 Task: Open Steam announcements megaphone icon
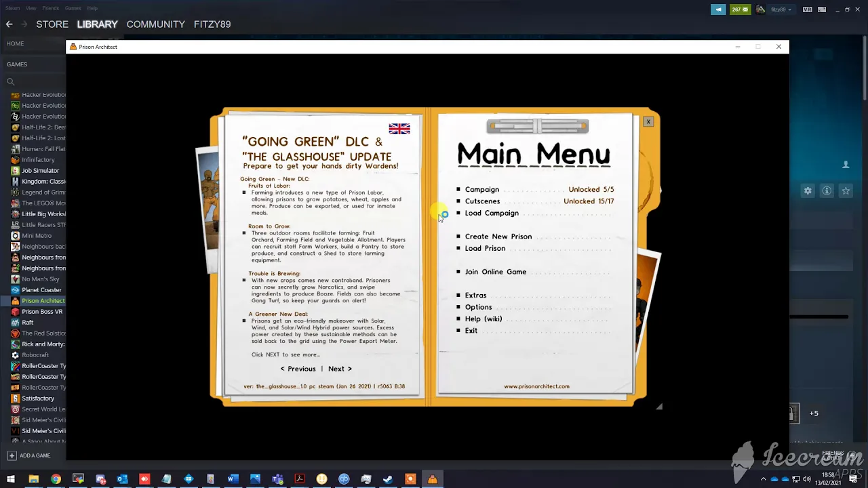(x=718, y=9)
